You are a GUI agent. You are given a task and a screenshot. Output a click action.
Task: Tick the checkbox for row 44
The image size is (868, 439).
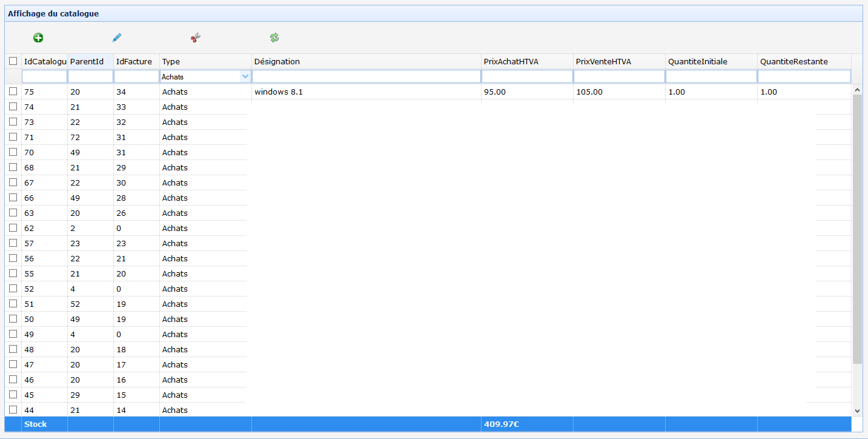coord(13,410)
